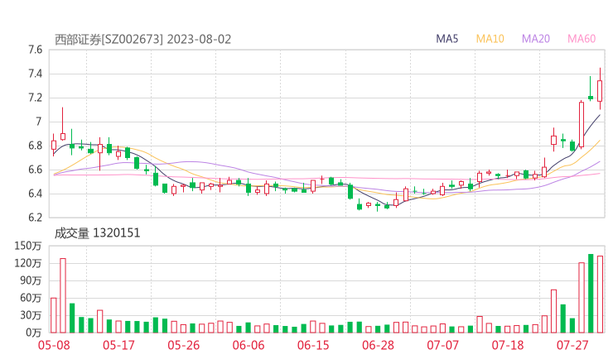Click the MA20 legend label
Viewport: 613px width, 364px height.
(536, 39)
